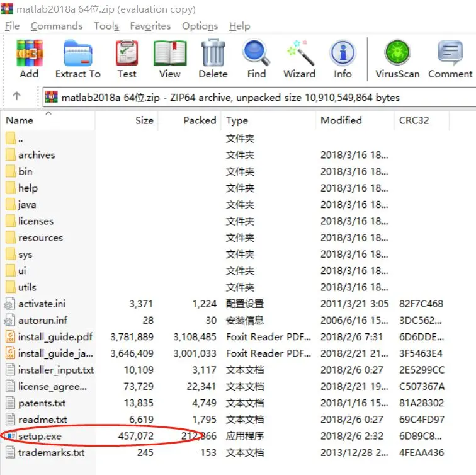Click the CRC32 value 69C4FD97
The image size is (476, 475).
[x=422, y=420]
